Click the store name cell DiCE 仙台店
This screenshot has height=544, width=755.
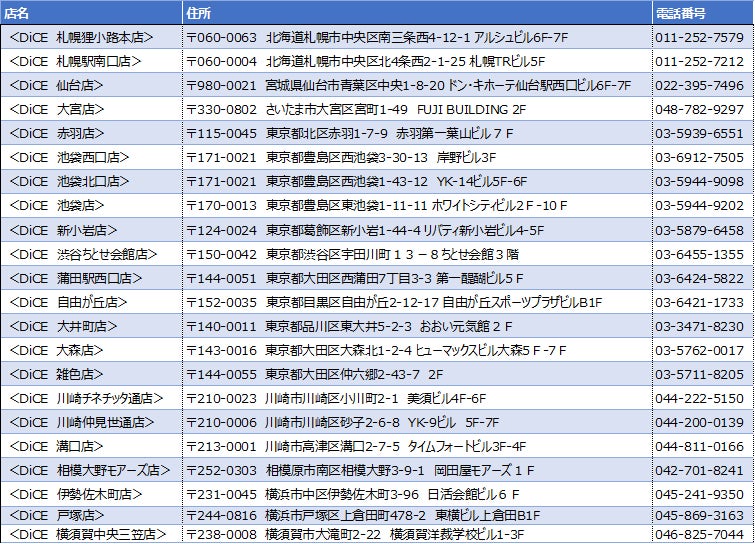(x=91, y=85)
